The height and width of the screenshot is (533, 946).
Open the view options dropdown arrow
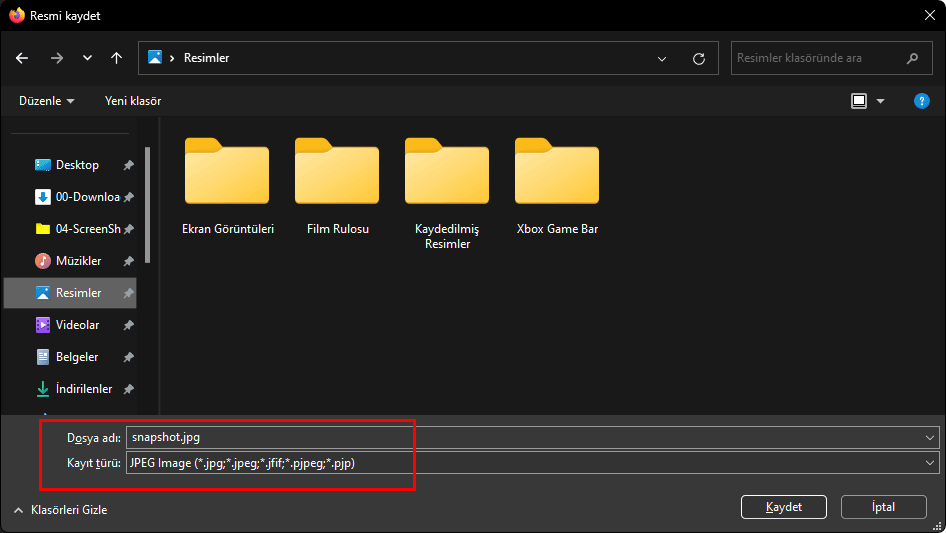tap(880, 101)
